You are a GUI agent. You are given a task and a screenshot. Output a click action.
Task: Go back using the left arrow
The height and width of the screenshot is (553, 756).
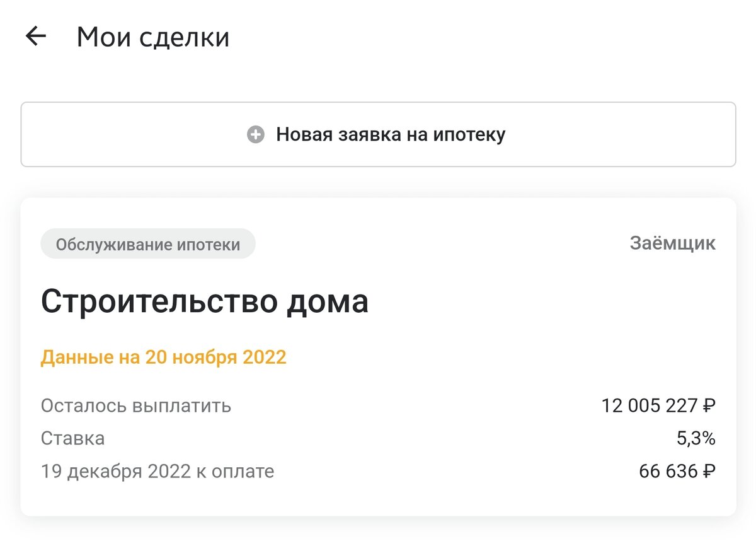(x=36, y=37)
